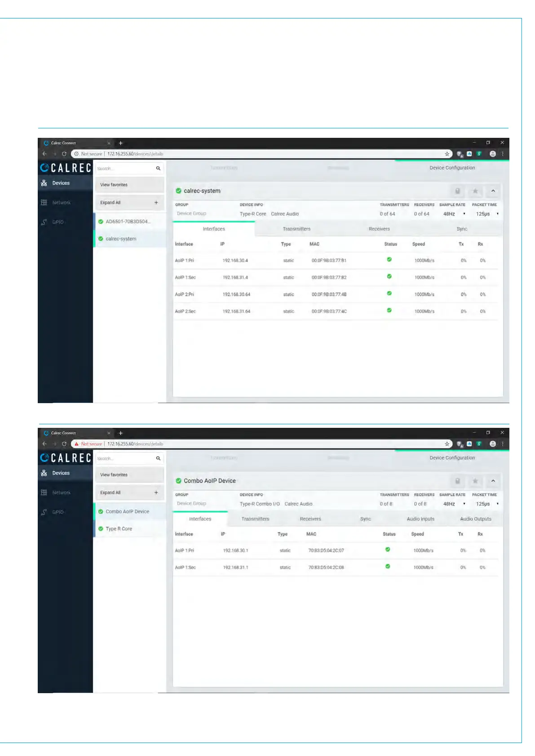Switch to Transmitters tab of calrec-system
The width and height of the screenshot is (535, 756).
[x=296, y=229]
